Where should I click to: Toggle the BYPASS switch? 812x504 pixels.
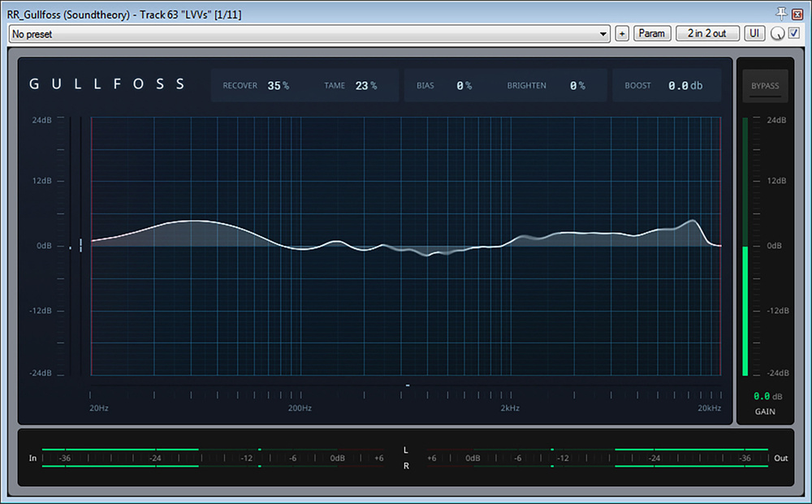pos(765,86)
